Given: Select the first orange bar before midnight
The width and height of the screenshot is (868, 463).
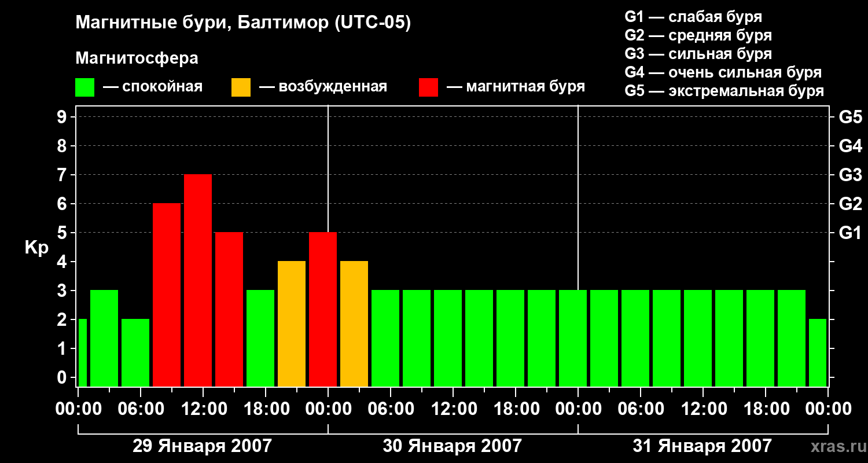Looking at the screenshot, I should 292,324.
